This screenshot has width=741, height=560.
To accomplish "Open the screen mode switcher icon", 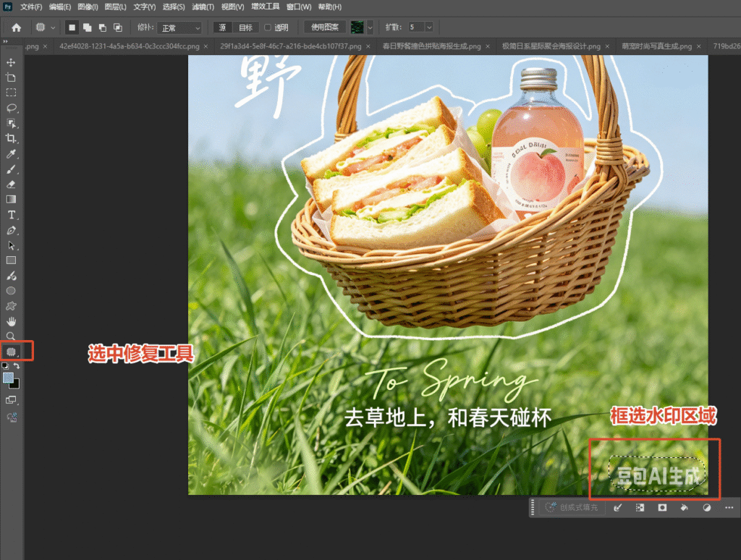I will 11,400.
